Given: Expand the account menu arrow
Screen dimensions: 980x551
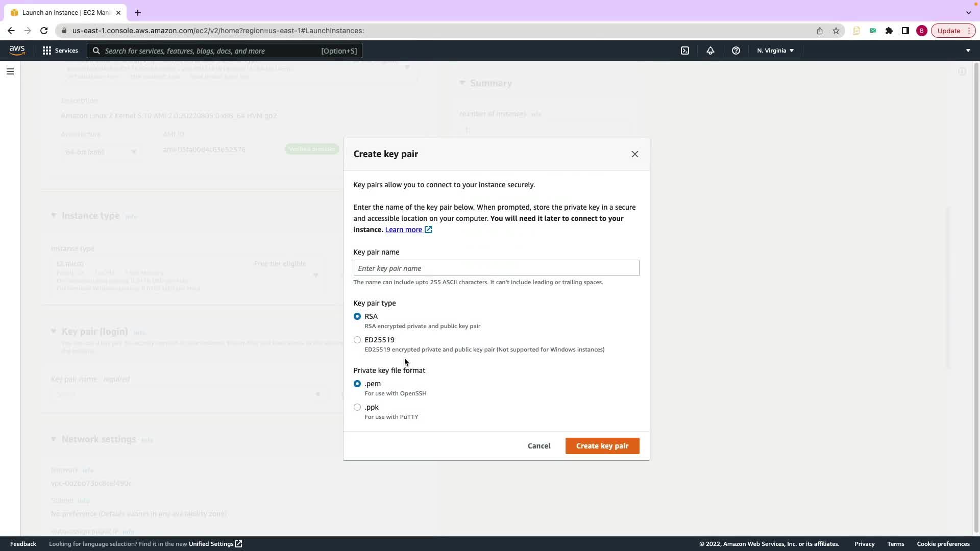Looking at the screenshot, I should click(968, 51).
